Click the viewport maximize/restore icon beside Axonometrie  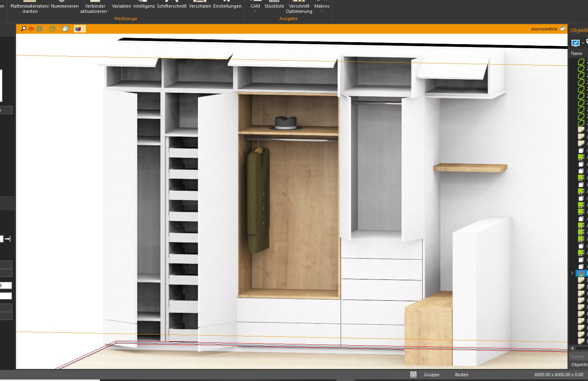pos(563,29)
